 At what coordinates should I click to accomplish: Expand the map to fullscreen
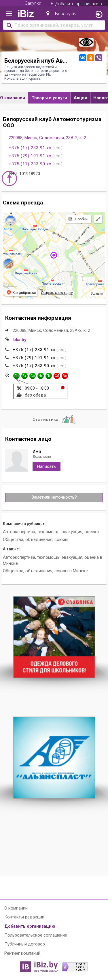point(98,219)
